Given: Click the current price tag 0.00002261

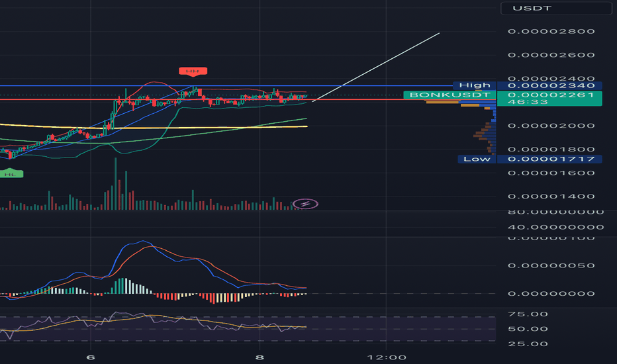Looking at the screenshot, I should click(549, 95).
